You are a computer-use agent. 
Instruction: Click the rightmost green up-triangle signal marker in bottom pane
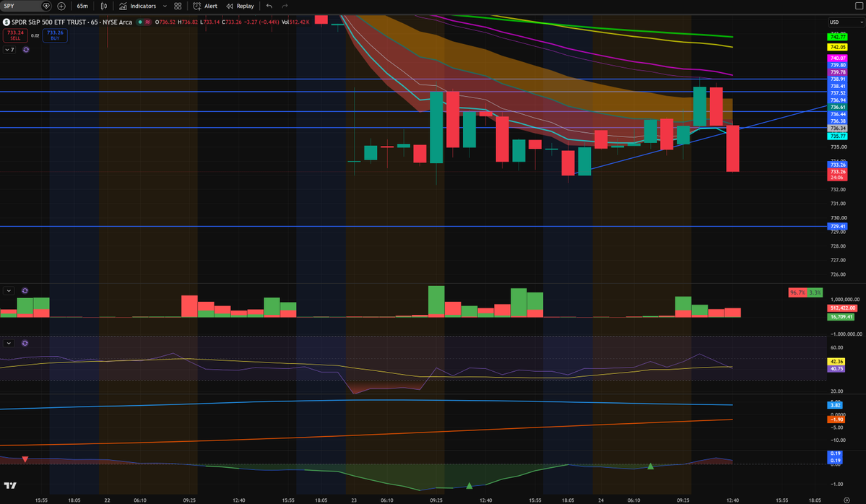pyautogui.click(x=651, y=466)
